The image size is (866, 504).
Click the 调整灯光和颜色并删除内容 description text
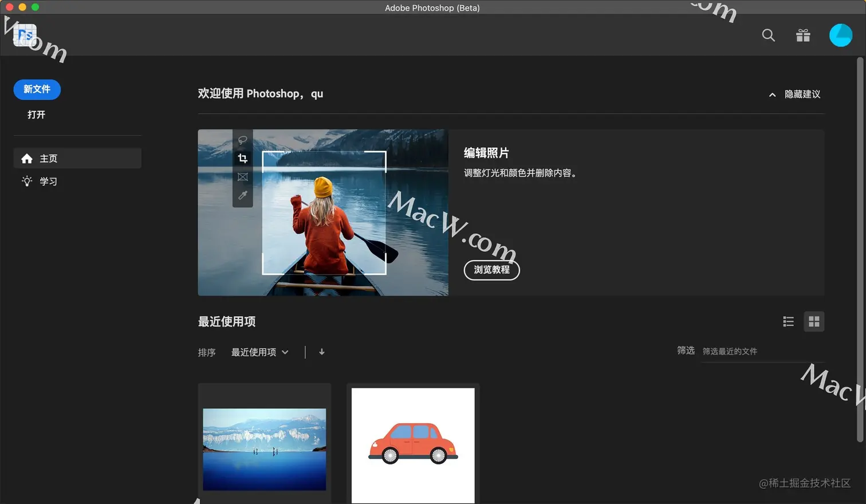[520, 172]
